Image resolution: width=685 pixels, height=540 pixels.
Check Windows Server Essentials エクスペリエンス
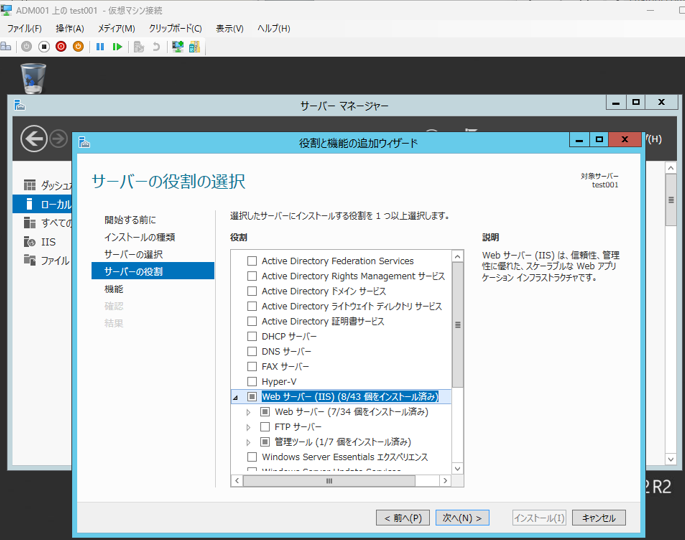click(252, 457)
